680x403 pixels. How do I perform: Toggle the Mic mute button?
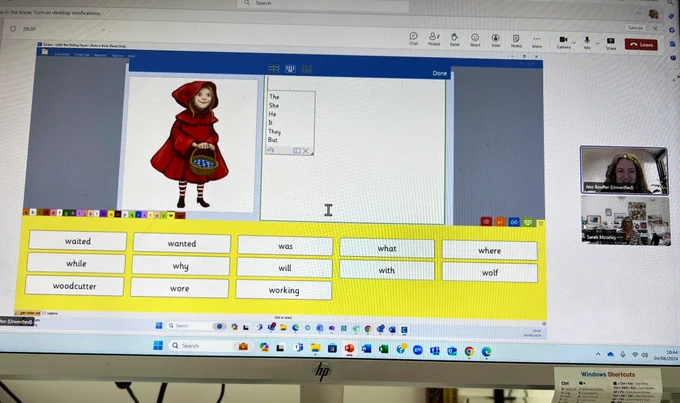[587, 42]
